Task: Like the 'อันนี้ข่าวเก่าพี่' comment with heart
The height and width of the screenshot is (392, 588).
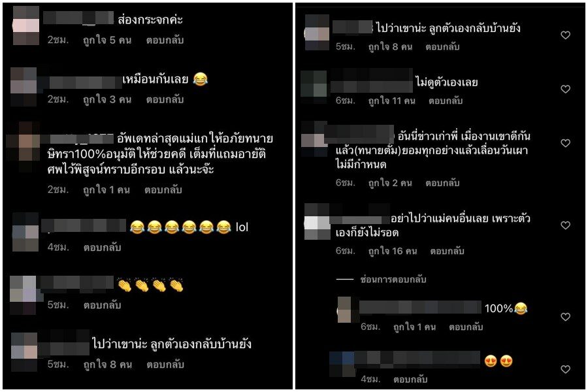Action: click(x=566, y=143)
